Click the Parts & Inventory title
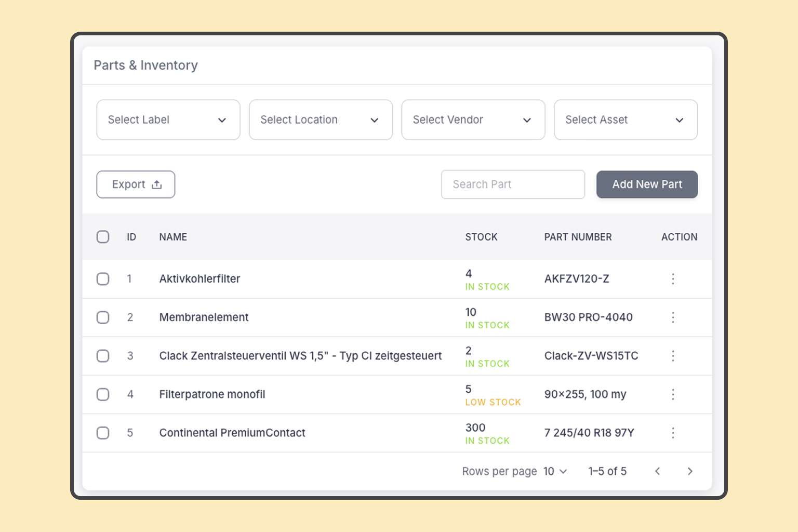This screenshot has height=532, width=798. tap(145, 65)
